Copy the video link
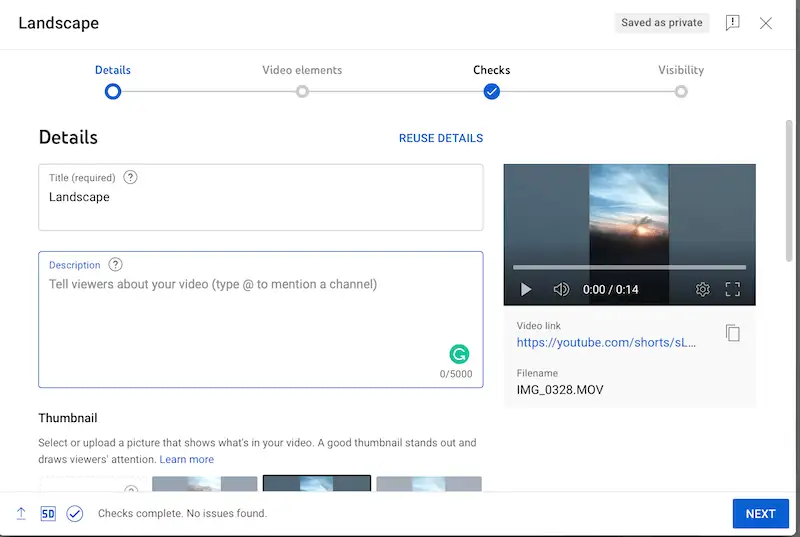800x537 pixels. pyautogui.click(x=733, y=333)
